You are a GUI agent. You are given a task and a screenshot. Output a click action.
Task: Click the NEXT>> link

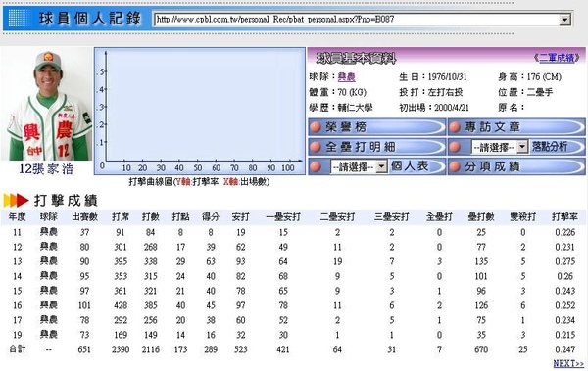click(x=568, y=363)
